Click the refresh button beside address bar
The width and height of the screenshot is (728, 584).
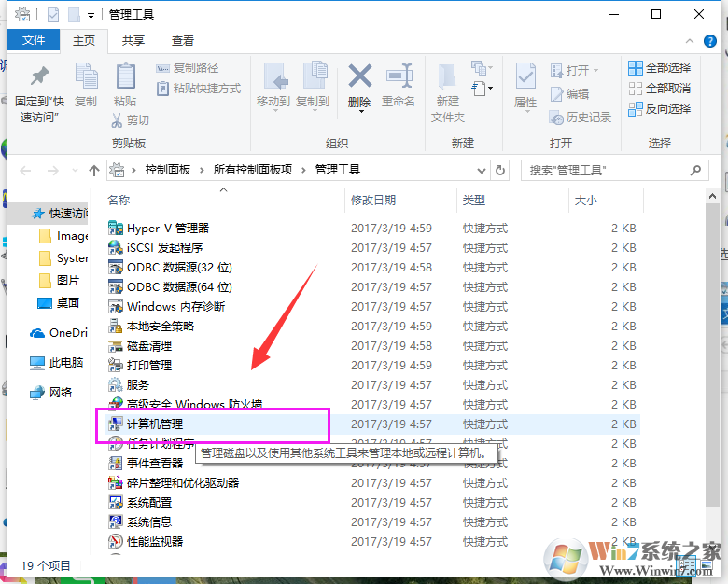point(501,170)
